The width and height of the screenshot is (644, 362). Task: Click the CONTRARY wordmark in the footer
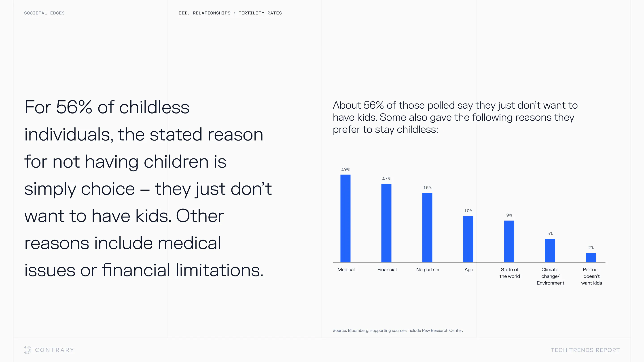[55, 350]
